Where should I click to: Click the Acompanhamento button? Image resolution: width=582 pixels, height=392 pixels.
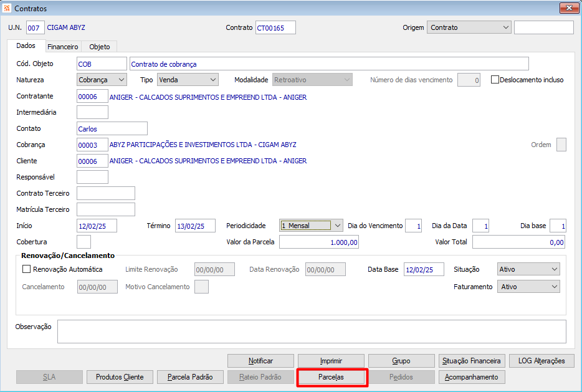pos(471,377)
